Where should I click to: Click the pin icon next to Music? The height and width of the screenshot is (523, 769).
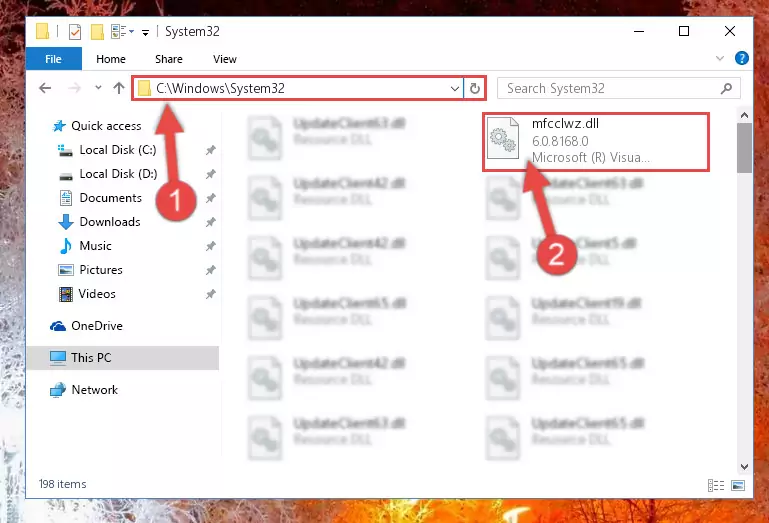tap(210, 246)
